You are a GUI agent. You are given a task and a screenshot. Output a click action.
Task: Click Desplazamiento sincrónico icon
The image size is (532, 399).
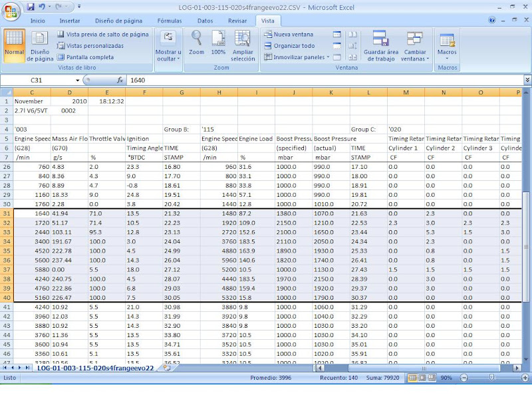[353, 46]
